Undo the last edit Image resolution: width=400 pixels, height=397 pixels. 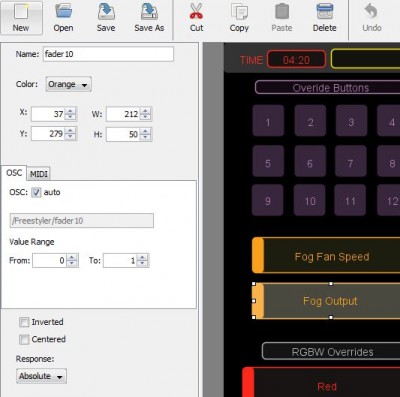[x=372, y=17]
